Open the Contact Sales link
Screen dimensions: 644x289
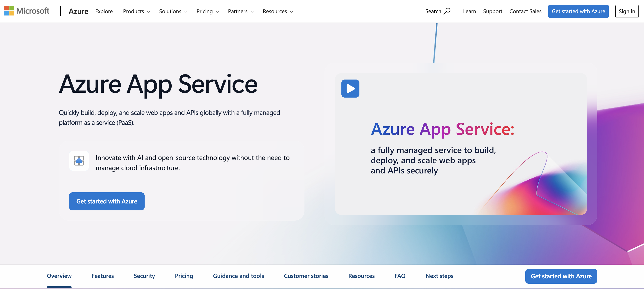click(x=525, y=11)
